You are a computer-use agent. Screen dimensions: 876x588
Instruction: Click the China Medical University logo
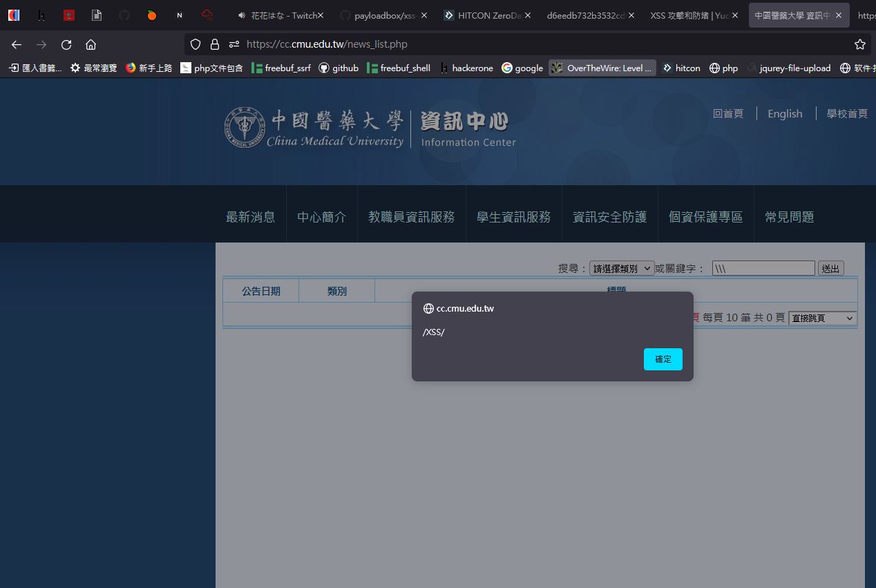click(314, 128)
